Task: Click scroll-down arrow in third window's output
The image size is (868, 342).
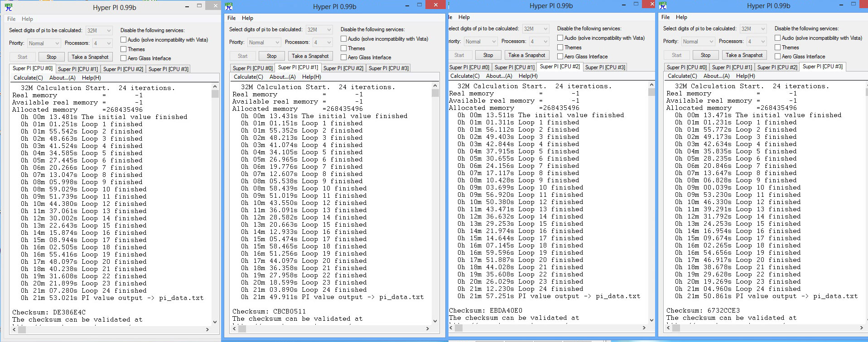Action: click(x=651, y=320)
